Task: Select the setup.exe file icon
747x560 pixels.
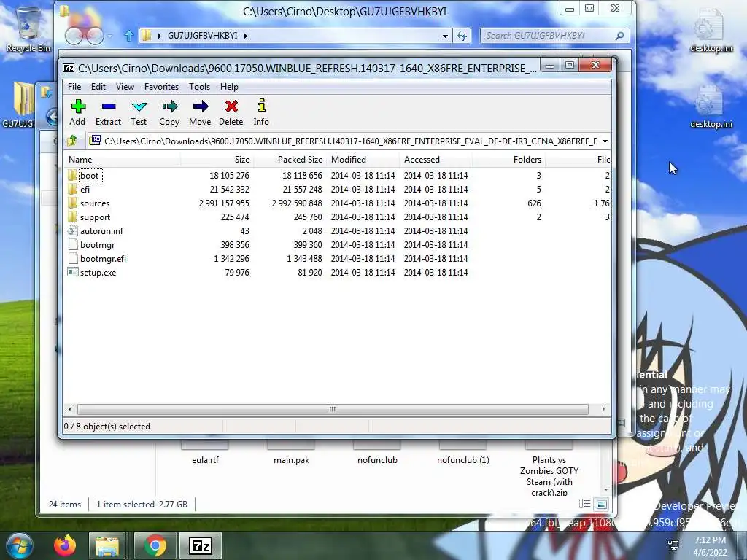Action: [72, 273]
